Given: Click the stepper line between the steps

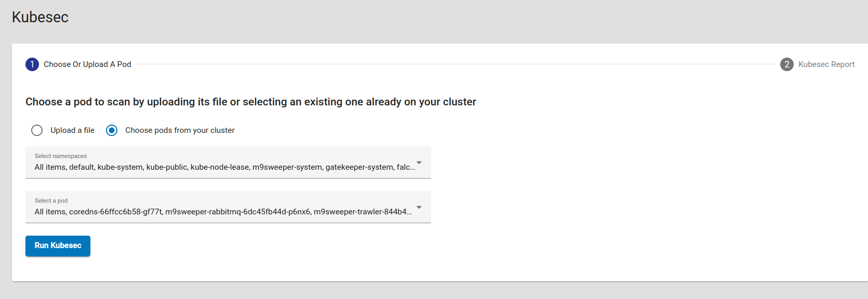Looking at the screenshot, I should click(455, 64).
